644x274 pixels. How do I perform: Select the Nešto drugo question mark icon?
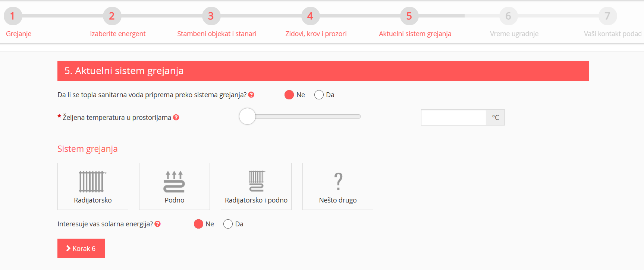(x=338, y=181)
